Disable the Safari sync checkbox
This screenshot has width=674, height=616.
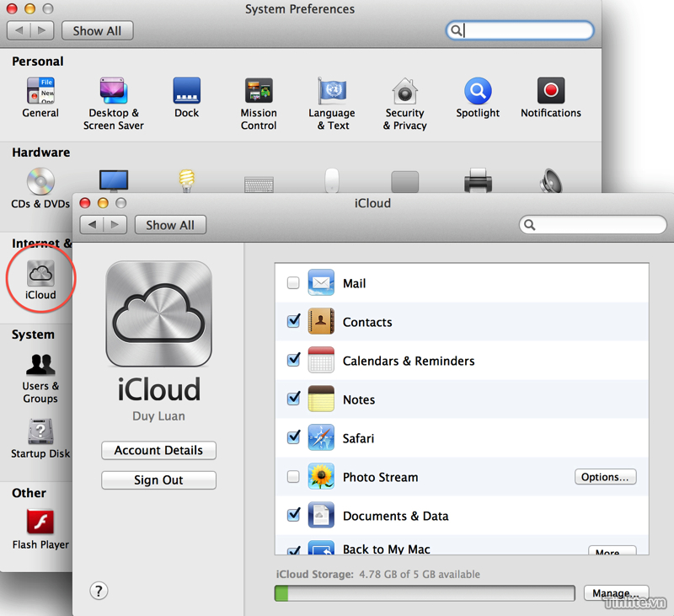click(x=293, y=437)
